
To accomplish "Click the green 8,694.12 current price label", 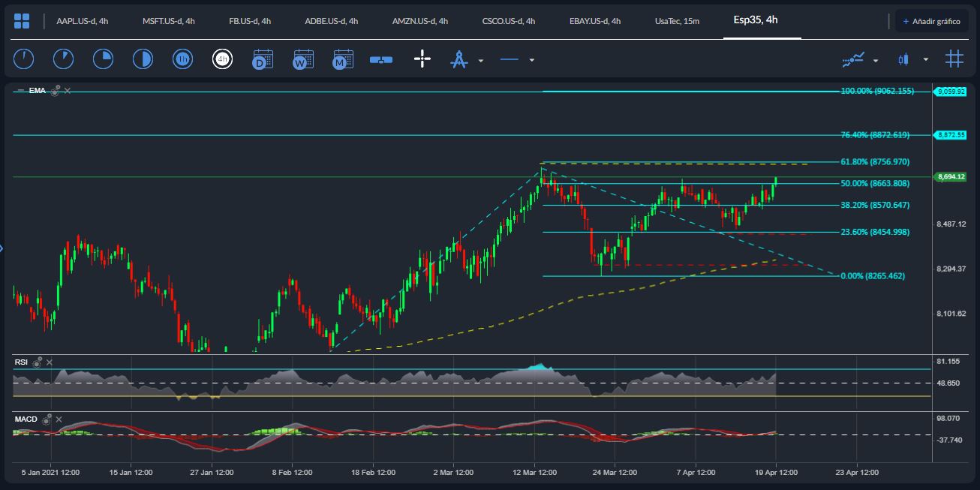I will (949, 177).
